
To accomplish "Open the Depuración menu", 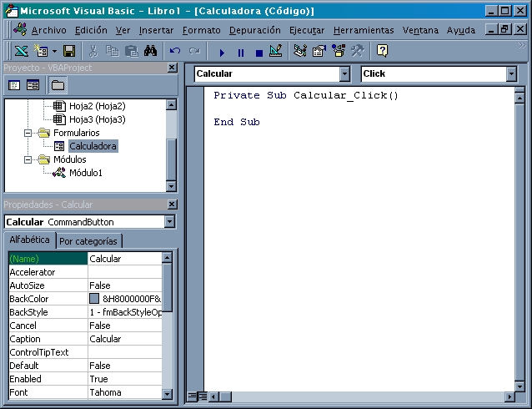I will [x=254, y=30].
